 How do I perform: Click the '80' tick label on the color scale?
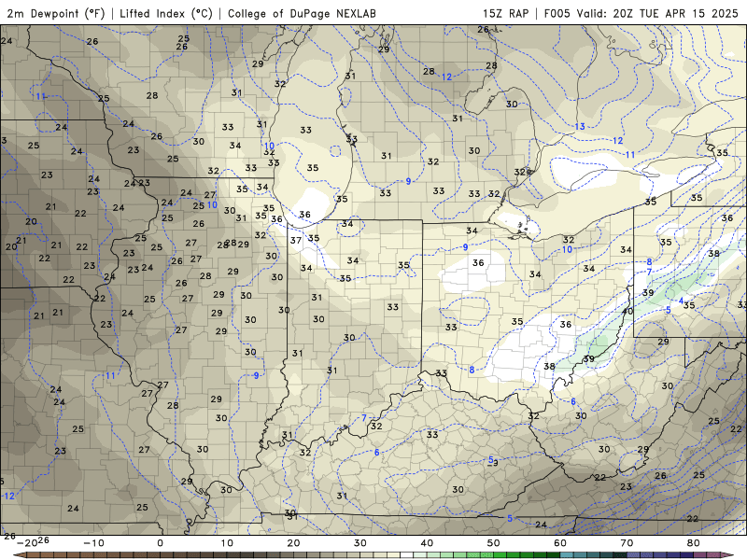[694, 543]
